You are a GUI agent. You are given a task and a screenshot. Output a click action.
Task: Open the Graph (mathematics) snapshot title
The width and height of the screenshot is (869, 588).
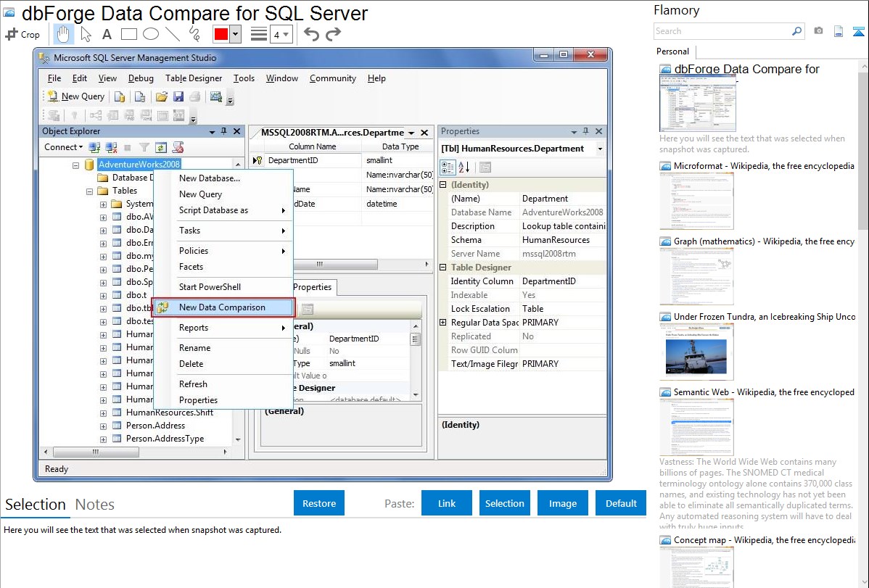[764, 241]
